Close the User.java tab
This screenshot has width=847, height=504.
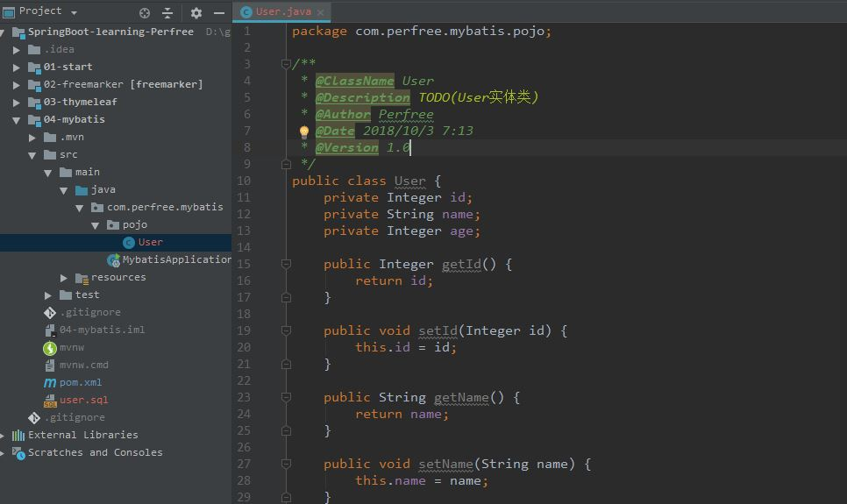point(321,12)
